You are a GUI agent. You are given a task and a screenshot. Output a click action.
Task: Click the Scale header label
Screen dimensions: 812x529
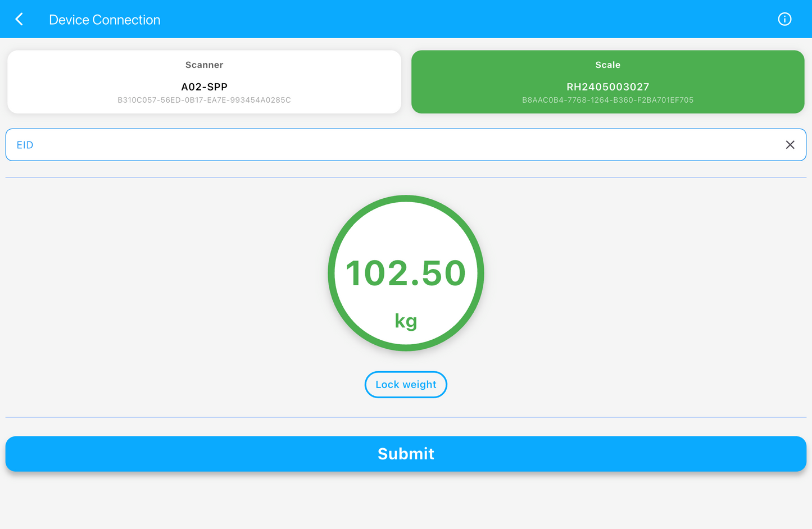click(608, 65)
